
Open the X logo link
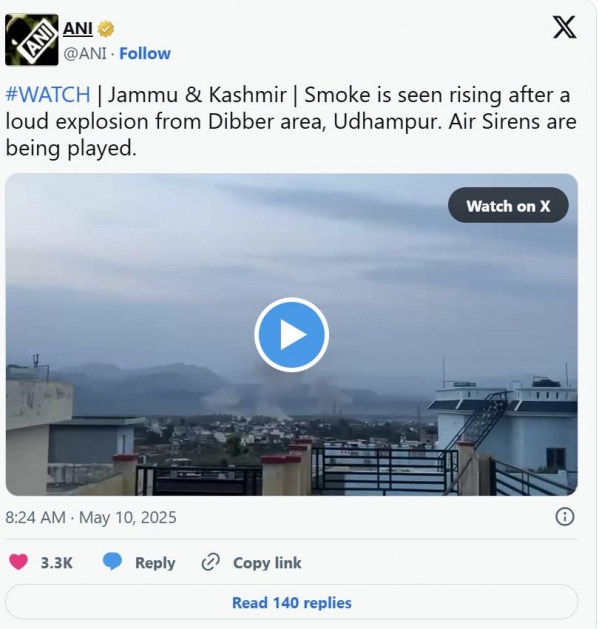coord(565,27)
